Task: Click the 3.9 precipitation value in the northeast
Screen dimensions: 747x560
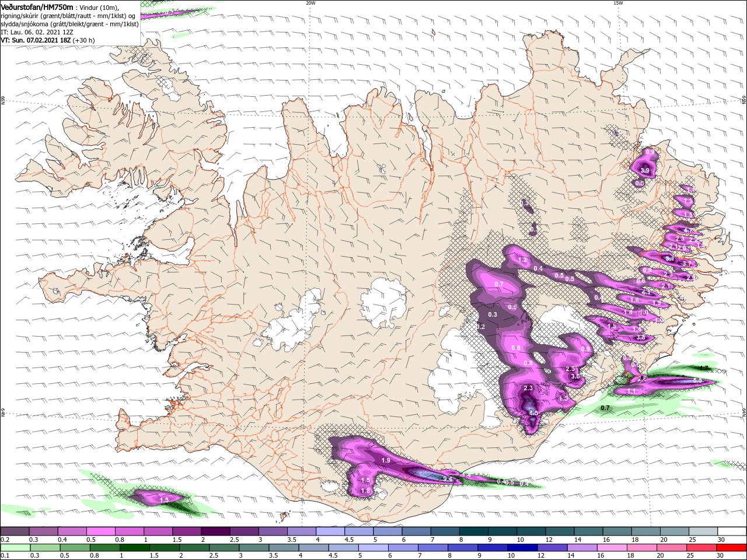Action: pyautogui.click(x=645, y=170)
